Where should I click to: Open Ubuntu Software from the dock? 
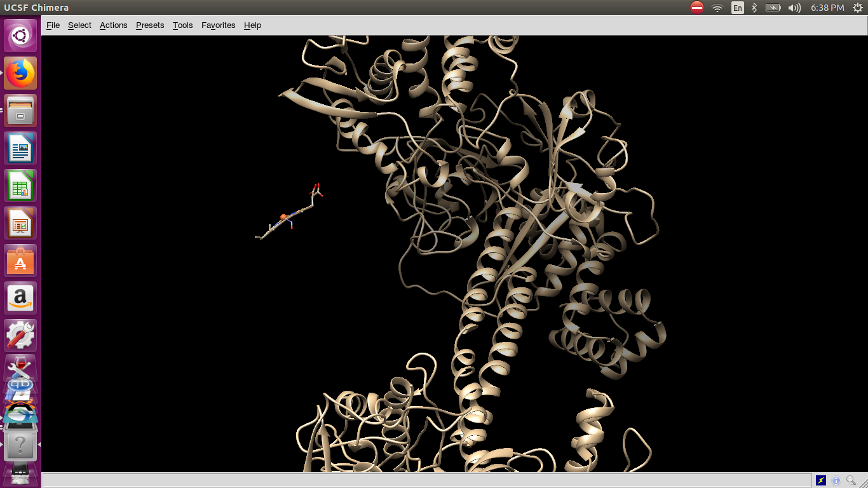(20, 261)
